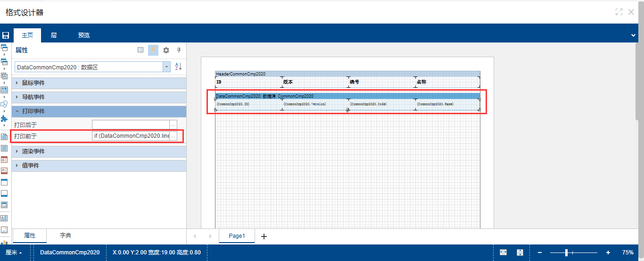
Task: Select the footer band icon
Action: pos(4,193)
